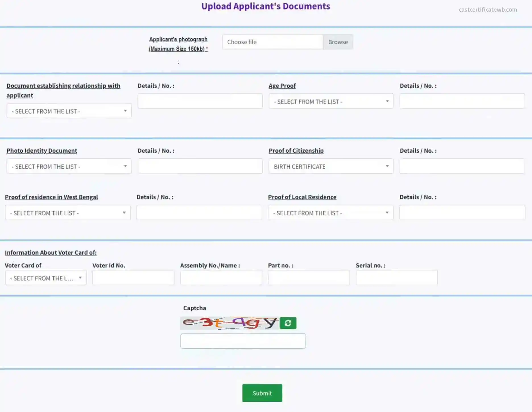Click the Voter Id No. input field
Screen dimensions: 532x412
pos(133,277)
